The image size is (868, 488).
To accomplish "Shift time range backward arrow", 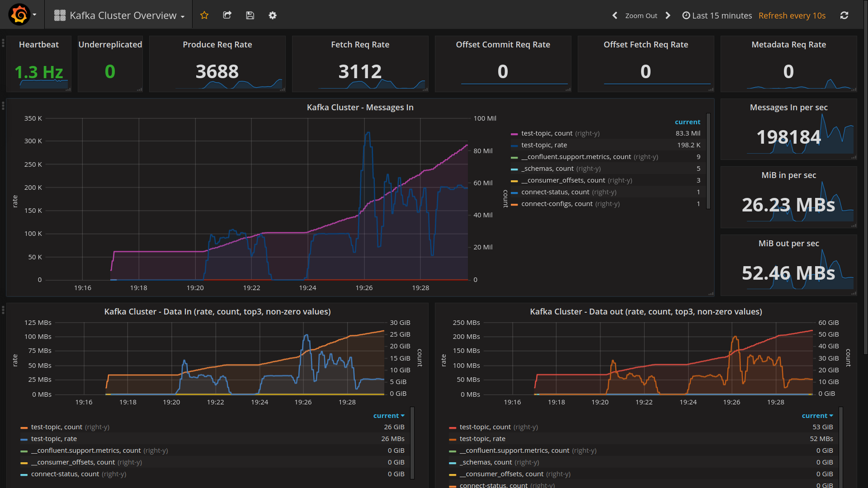I will click(x=615, y=15).
